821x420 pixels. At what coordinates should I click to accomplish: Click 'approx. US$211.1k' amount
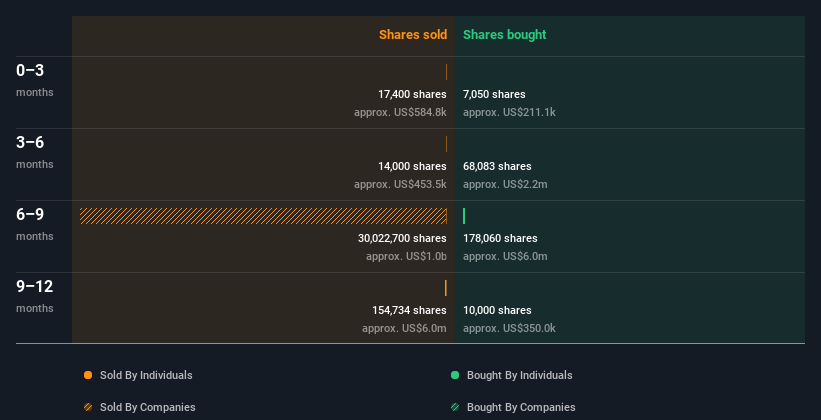coord(509,112)
